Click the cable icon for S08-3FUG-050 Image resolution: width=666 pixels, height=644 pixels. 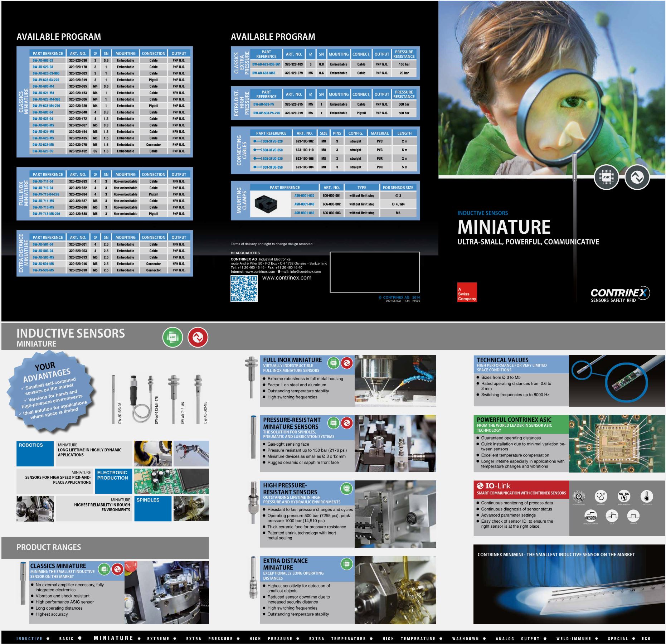click(x=258, y=167)
